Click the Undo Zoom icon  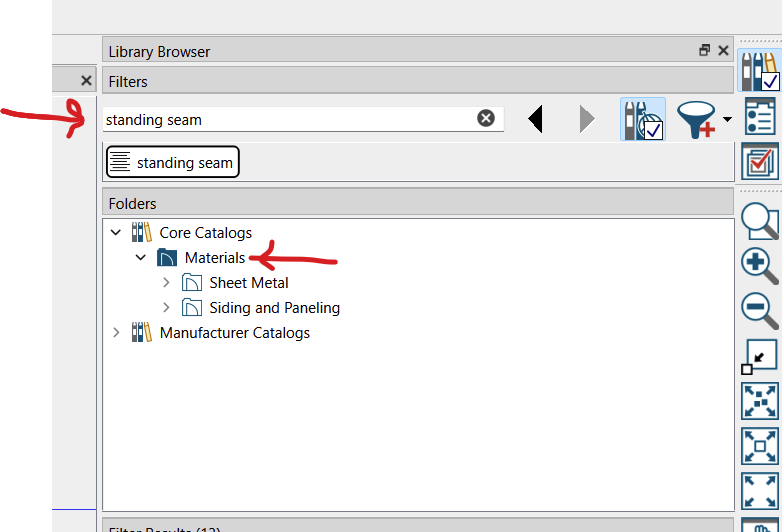tap(760, 355)
